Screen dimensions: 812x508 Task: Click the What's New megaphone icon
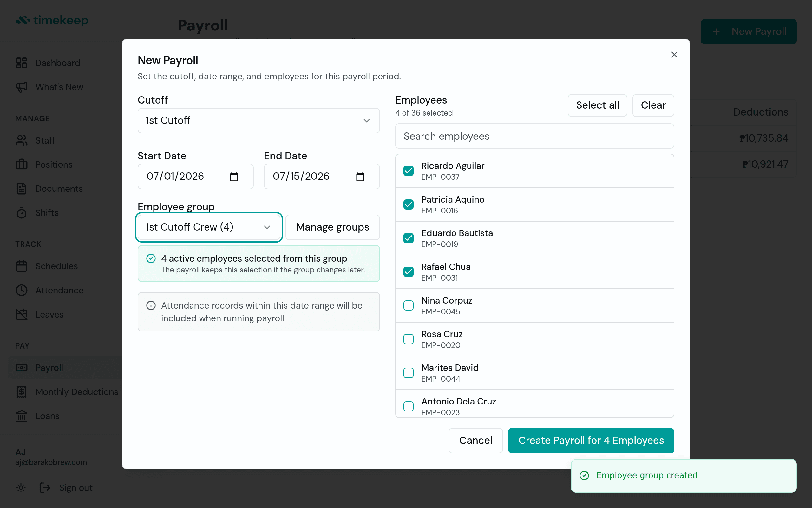coord(22,87)
